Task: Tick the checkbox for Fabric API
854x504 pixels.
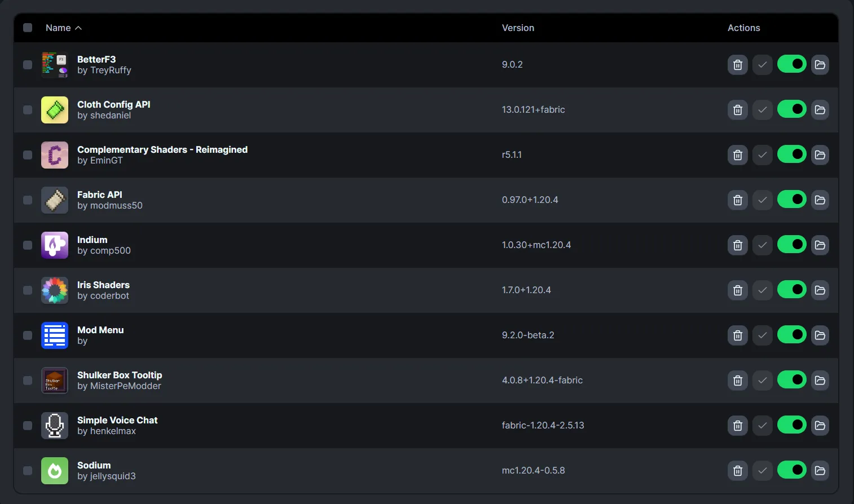Action: (28, 200)
